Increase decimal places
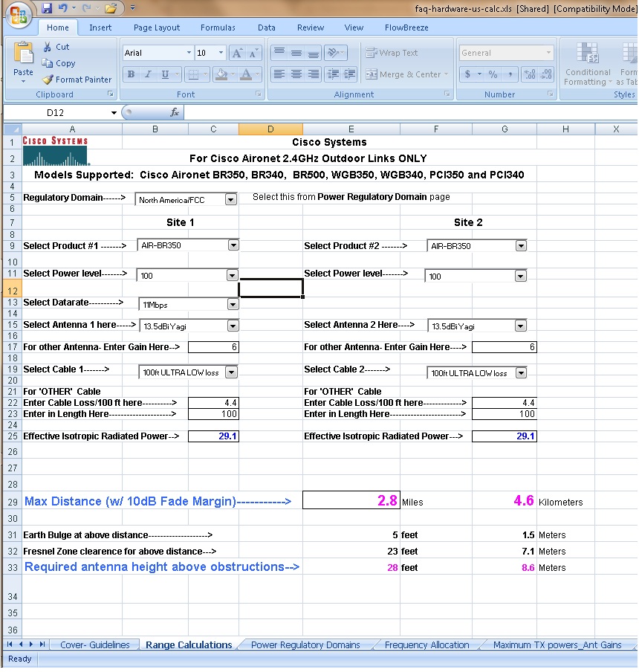Viewport: 639px width, 672px height. point(530,74)
